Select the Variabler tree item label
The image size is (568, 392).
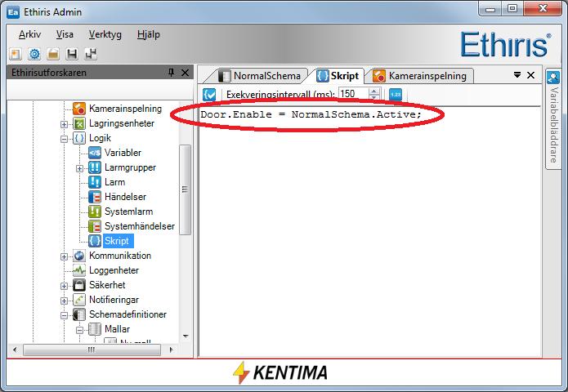pos(123,153)
